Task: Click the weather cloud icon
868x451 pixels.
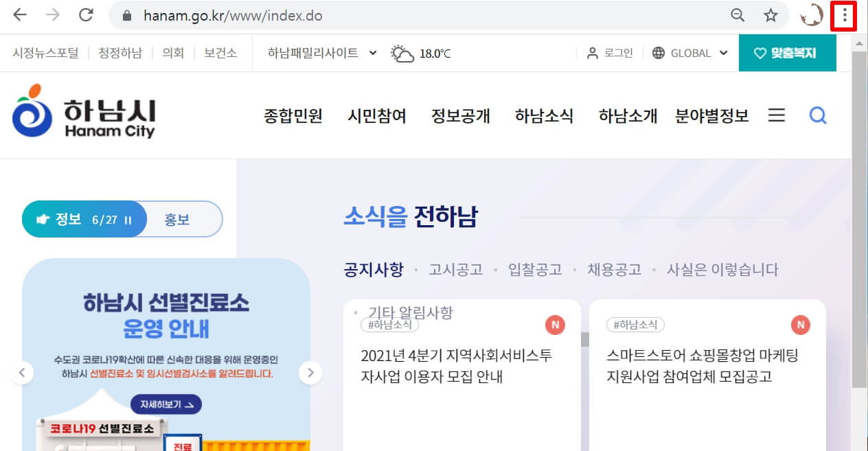Action: [x=402, y=54]
